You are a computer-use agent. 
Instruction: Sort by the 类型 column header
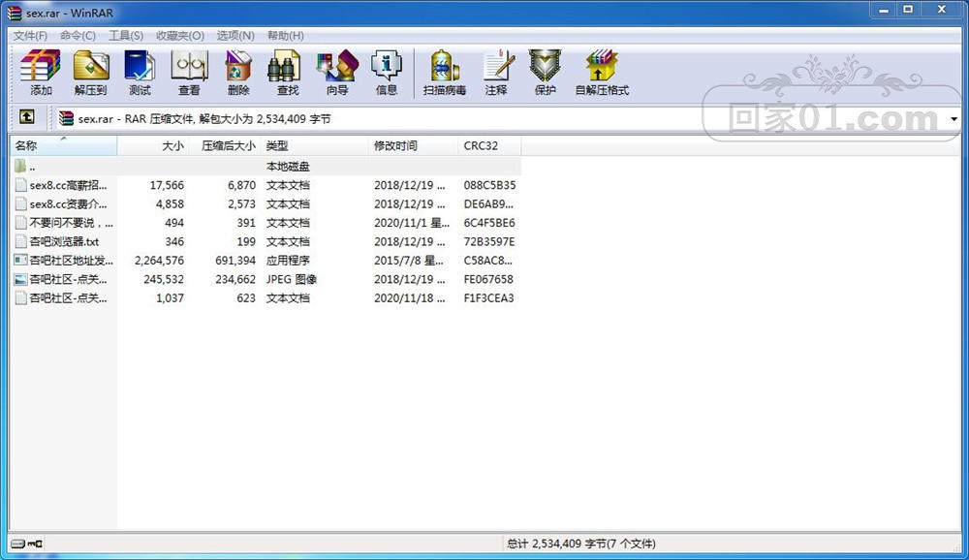click(315, 146)
